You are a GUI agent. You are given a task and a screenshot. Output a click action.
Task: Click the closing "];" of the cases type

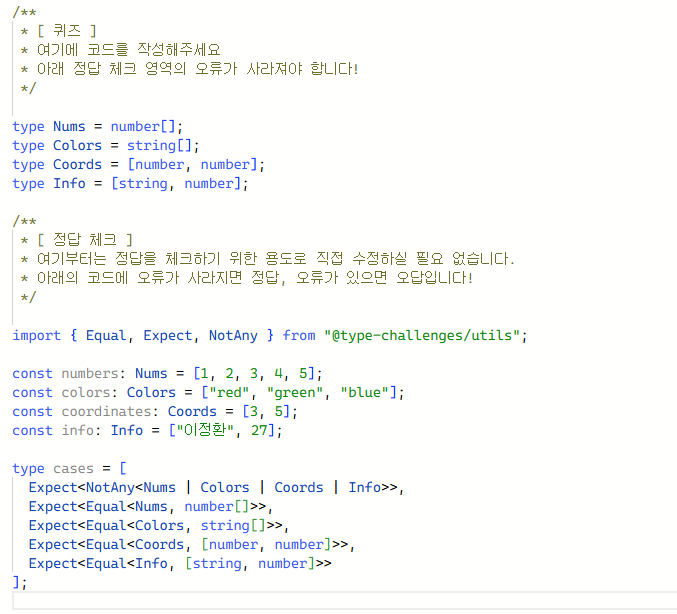19,582
